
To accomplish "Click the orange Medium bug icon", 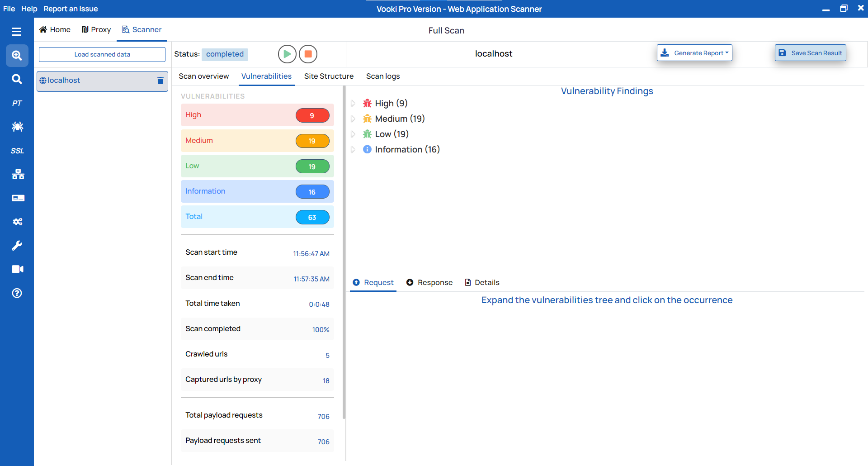I will click(367, 119).
